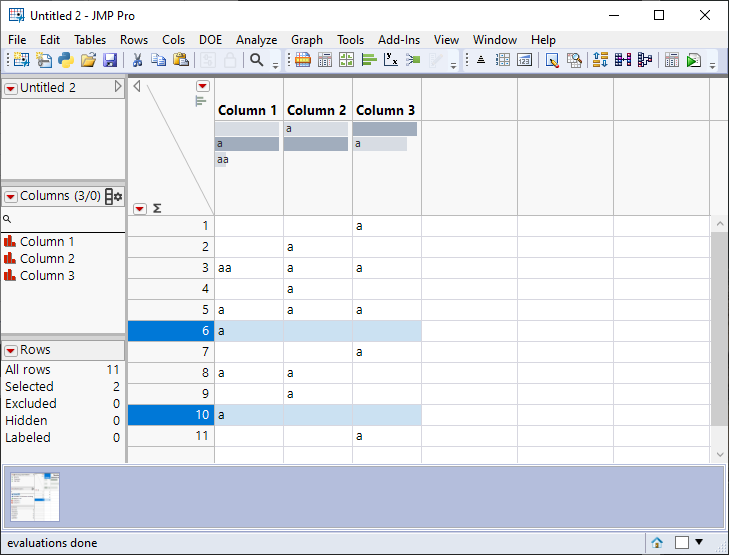Open the lower-left rows red triangle menu
Image resolution: width=729 pixels, height=555 pixels.
140,209
